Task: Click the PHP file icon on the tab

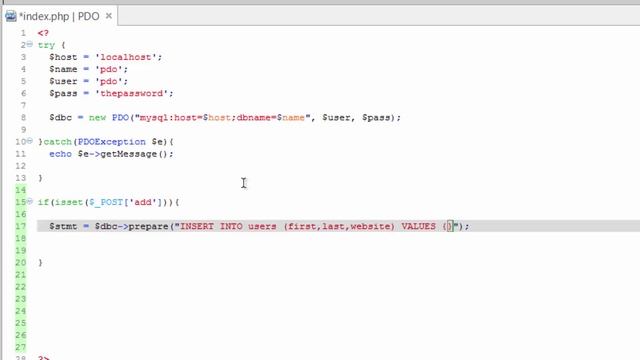Action: point(11,16)
